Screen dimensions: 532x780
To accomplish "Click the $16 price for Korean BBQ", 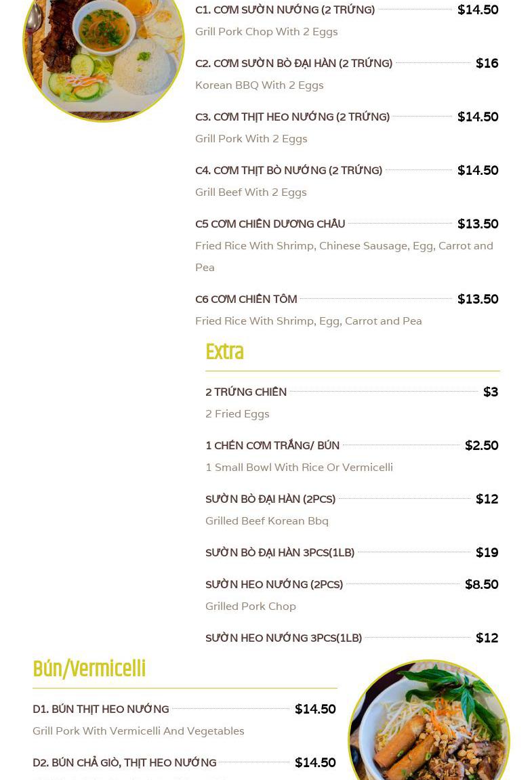I will [x=487, y=64].
